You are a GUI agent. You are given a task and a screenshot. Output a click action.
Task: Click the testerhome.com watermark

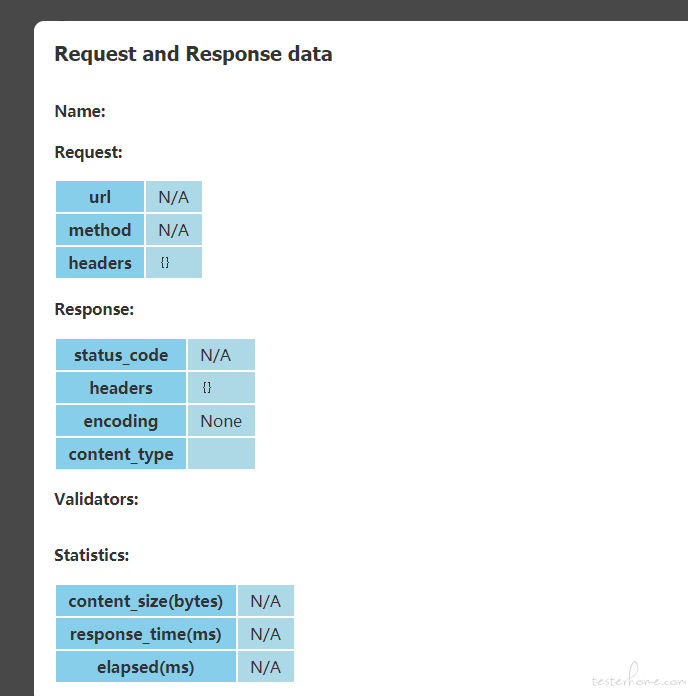pyautogui.click(x=638, y=677)
